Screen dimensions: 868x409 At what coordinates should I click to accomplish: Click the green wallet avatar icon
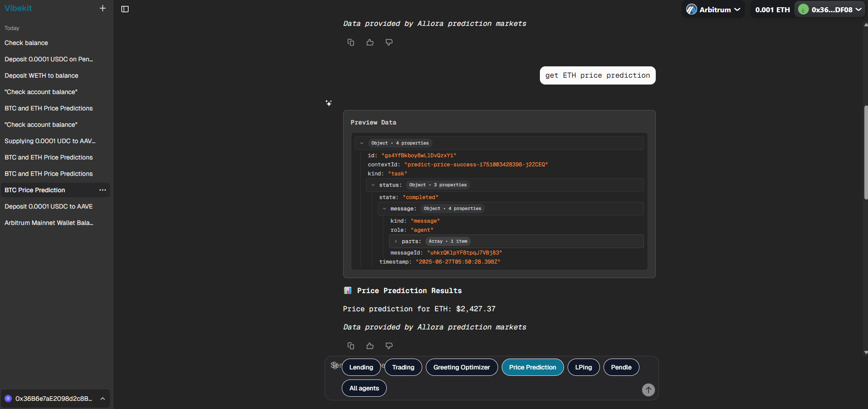click(x=803, y=9)
